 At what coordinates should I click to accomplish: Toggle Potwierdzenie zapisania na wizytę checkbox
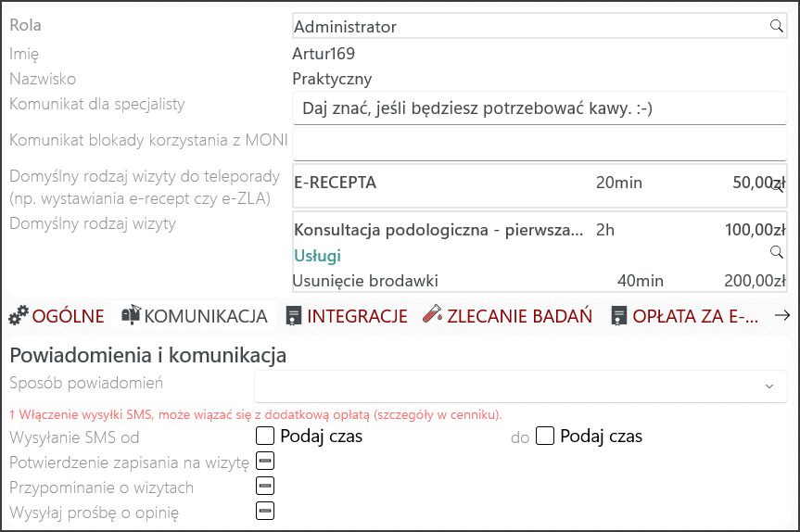pyautogui.click(x=265, y=462)
